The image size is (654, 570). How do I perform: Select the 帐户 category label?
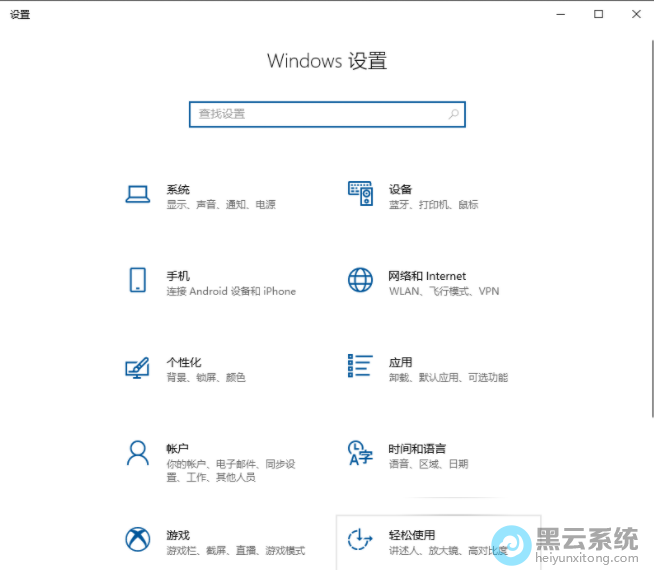tap(178, 449)
